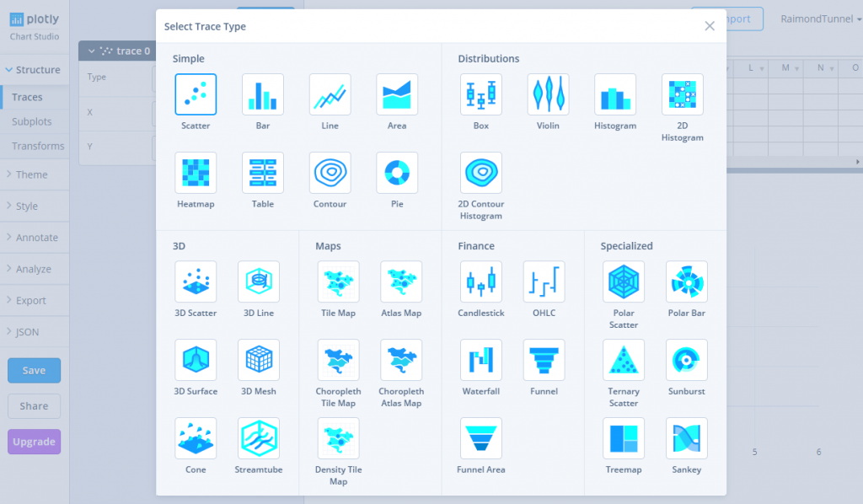Choose the Choropleth Tile Map icon
Image resolution: width=863 pixels, height=504 pixels.
tap(338, 360)
